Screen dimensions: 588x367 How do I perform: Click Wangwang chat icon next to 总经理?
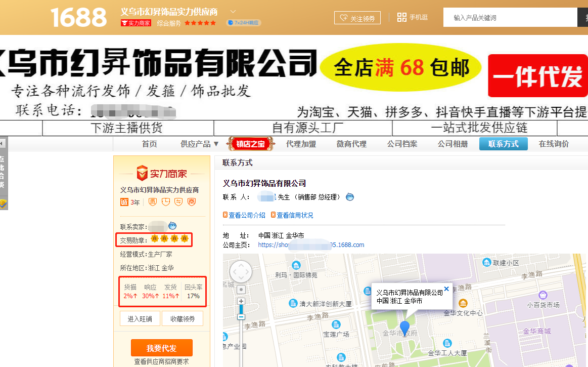coord(349,197)
